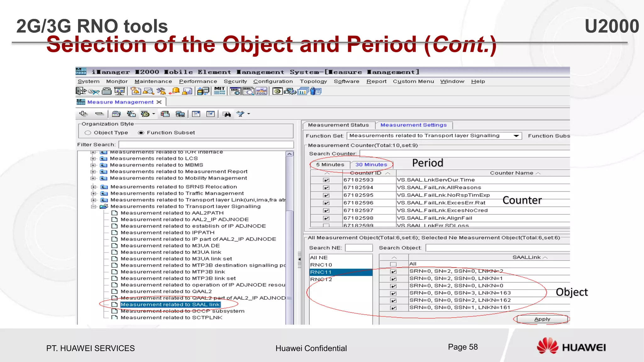Click the Filter Search input field
The width and height of the screenshot is (644, 362).
[206, 145]
